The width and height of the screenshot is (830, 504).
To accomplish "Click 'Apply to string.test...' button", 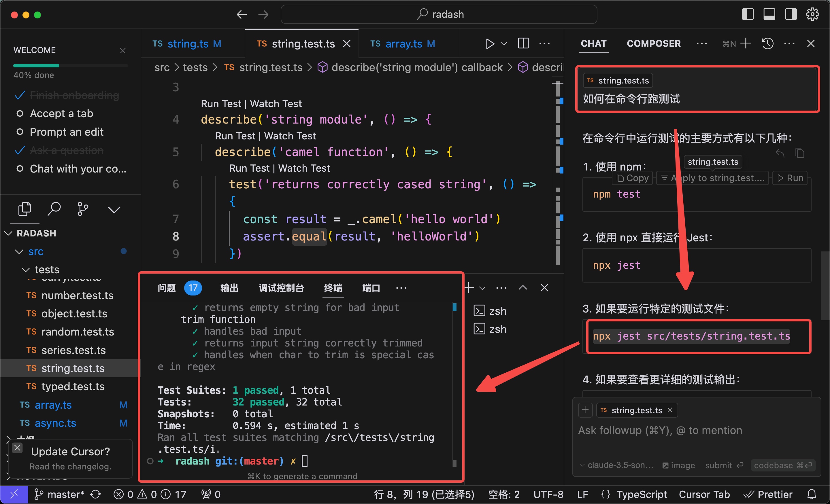I will [x=713, y=178].
